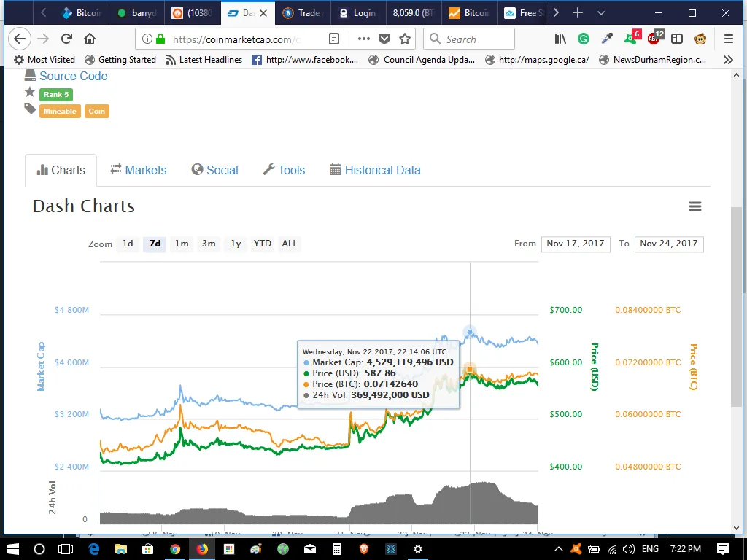
Task: Reload the page with the refresh icon
Action: (x=66, y=39)
